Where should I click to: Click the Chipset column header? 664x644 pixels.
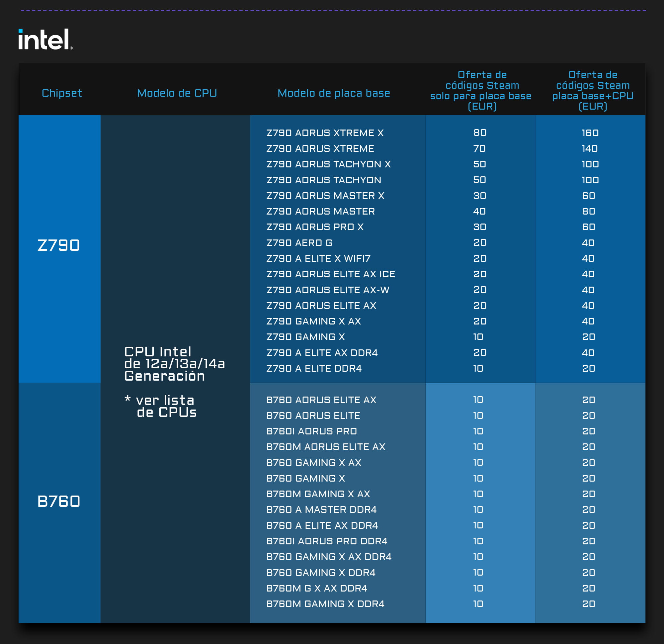click(x=62, y=93)
